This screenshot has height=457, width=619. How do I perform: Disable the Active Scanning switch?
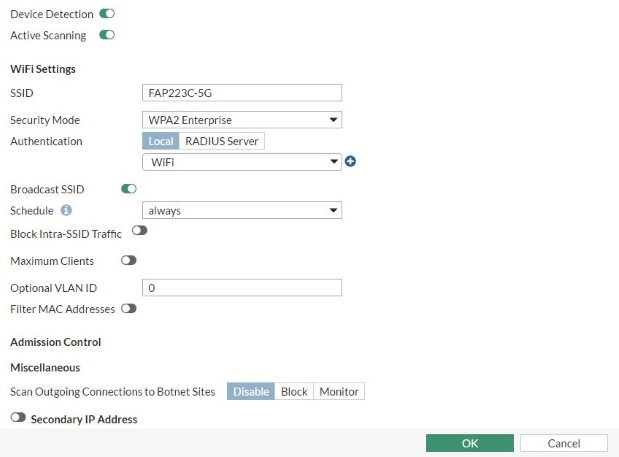click(x=108, y=35)
